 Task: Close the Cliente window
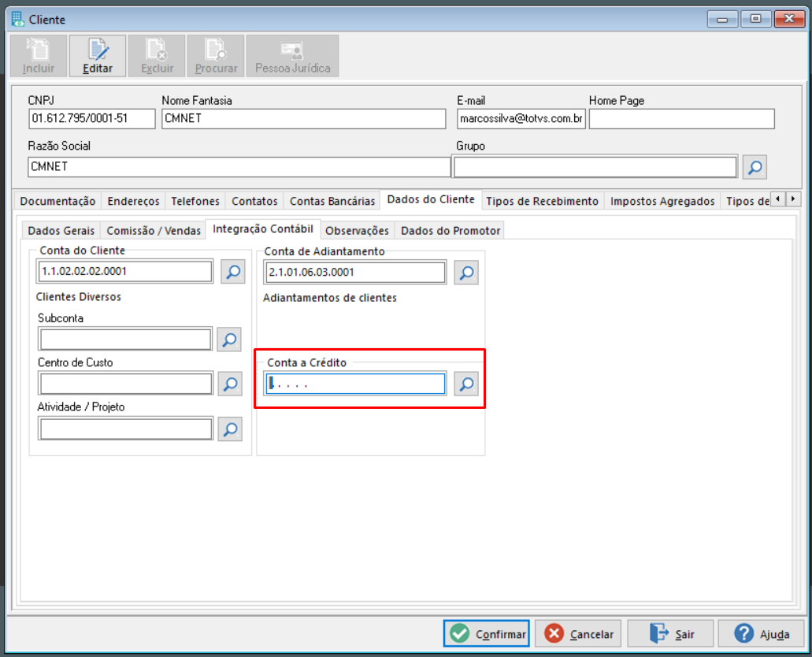pyautogui.click(x=788, y=19)
